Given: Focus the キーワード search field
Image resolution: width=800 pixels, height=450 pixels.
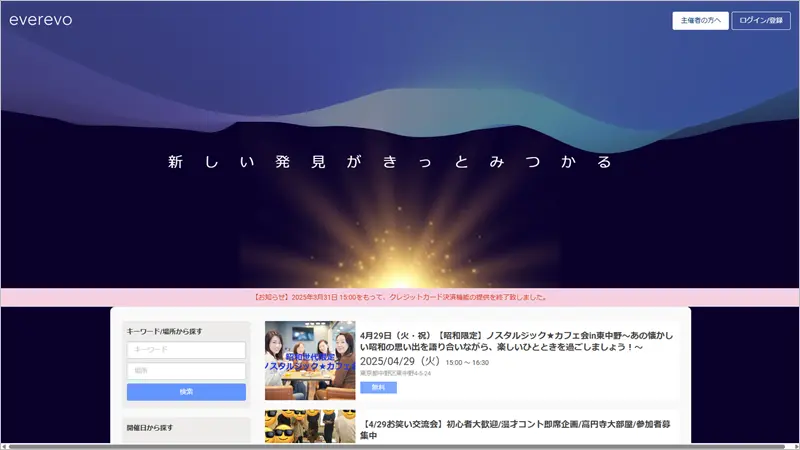Looking at the screenshot, I should (x=186, y=350).
